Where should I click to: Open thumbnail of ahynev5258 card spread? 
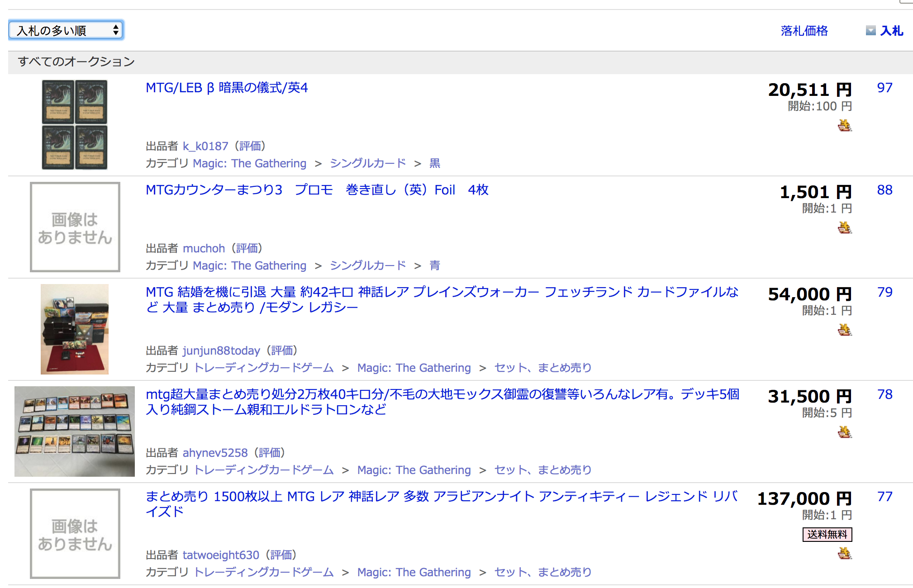[x=75, y=432]
